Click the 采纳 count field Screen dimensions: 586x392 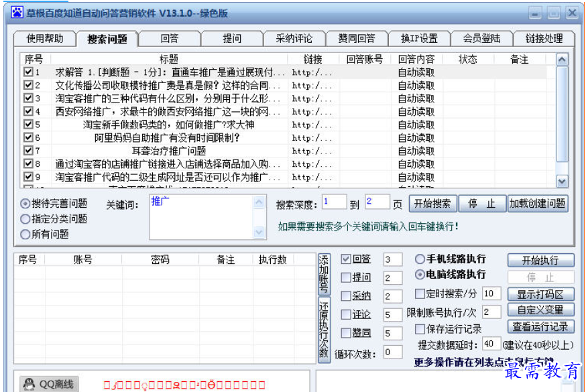393,296
